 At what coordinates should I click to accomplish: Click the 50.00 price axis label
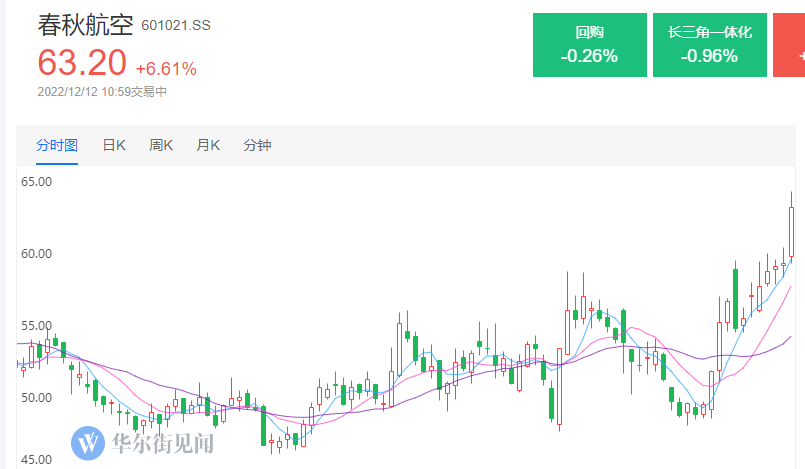coord(36,398)
